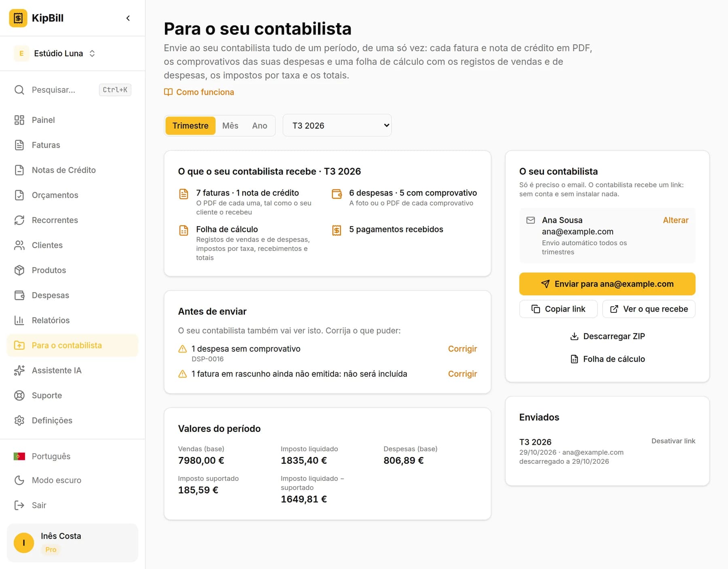Open Produtos via its box icon

tap(19, 271)
